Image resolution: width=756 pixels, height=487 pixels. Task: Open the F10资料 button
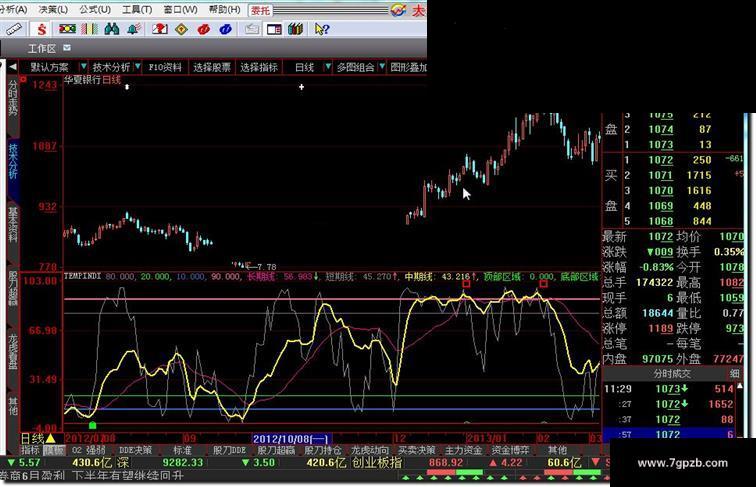(165, 67)
